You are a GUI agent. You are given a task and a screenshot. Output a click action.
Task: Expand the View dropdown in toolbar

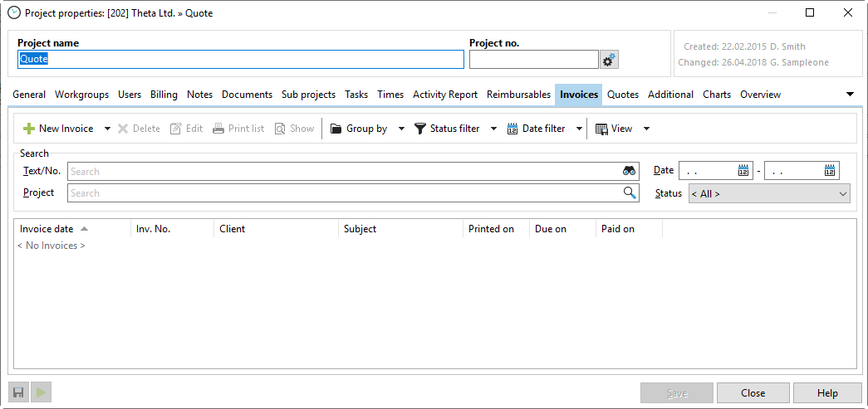(x=646, y=129)
